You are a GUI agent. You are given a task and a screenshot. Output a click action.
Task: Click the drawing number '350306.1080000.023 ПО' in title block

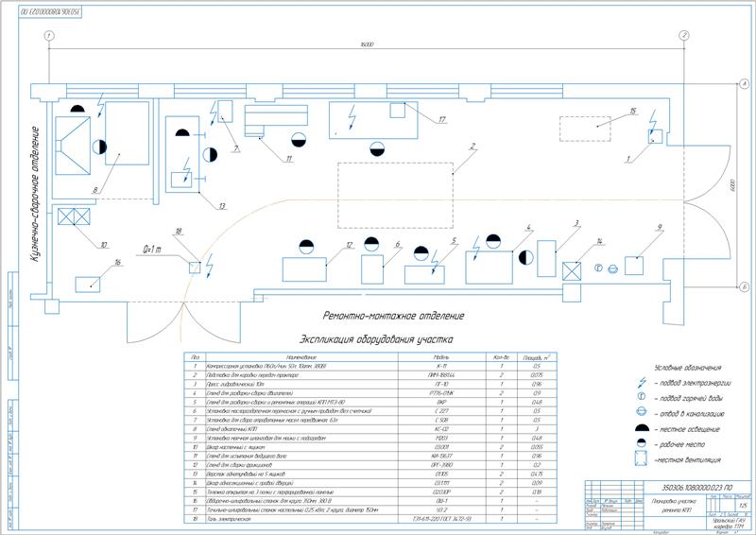coord(696,488)
